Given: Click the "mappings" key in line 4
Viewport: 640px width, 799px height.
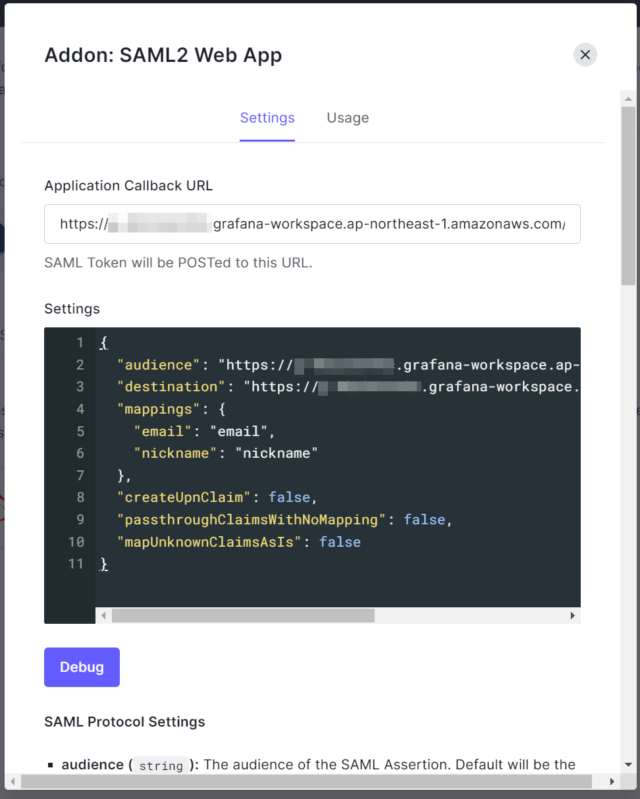Looking at the screenshot, I should (x=158, y=409).
